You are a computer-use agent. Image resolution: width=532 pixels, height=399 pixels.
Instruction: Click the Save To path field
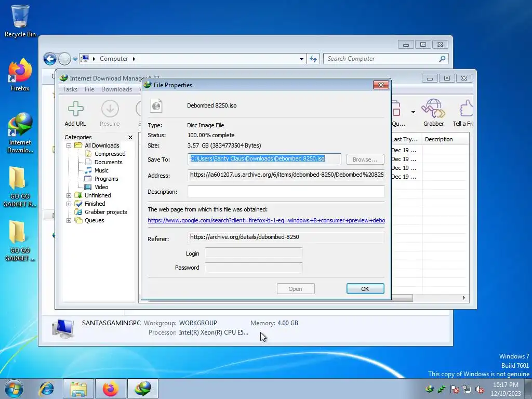264,159
